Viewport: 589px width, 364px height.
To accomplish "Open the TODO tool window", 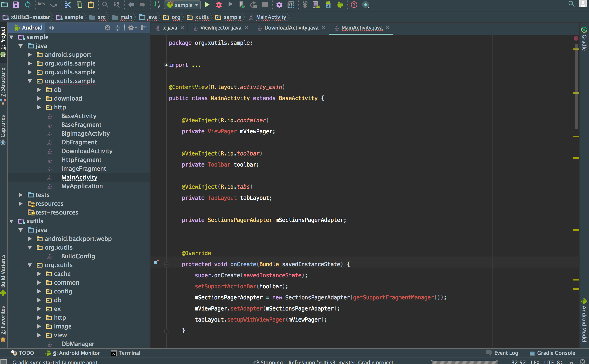I will [x=23, y=353].
